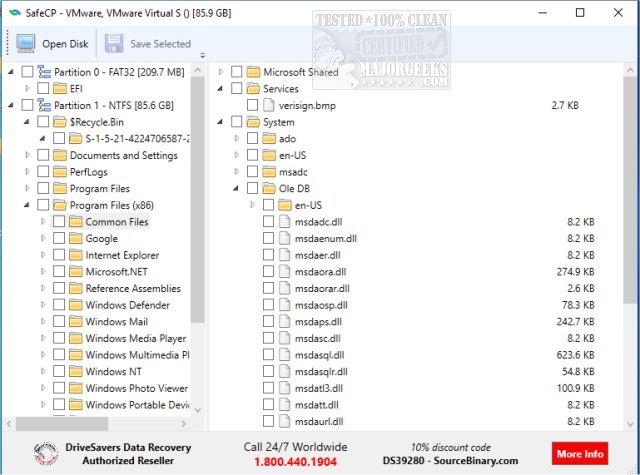The height and width of the screenshot is (475, 640).
Task: Expand the Microsoft Shared folder node
Action: pos(221,72)
